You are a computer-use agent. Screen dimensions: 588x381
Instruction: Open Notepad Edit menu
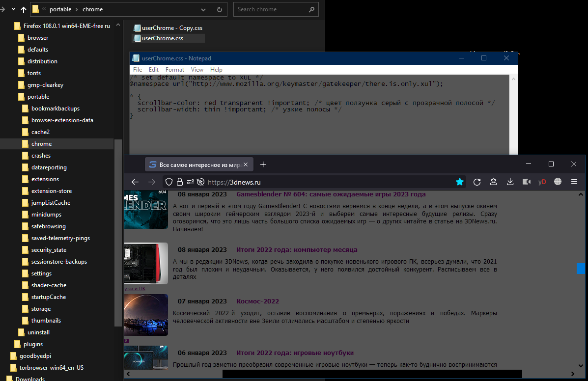[153, 70]
